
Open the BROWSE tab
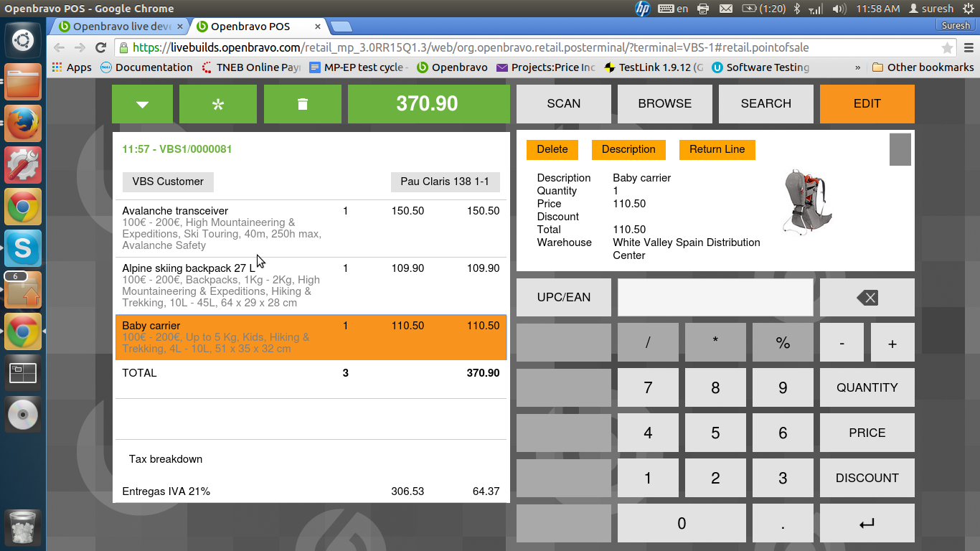click(x=665, y=104)
